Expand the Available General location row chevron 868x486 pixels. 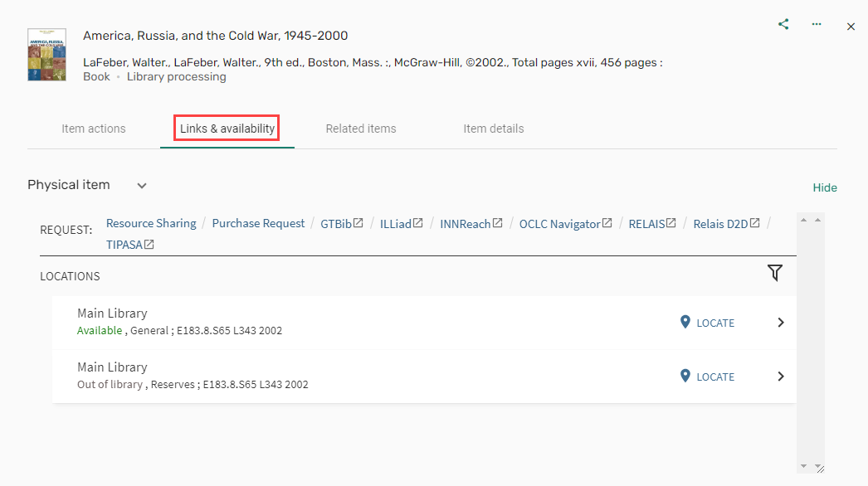coord(781,323)
